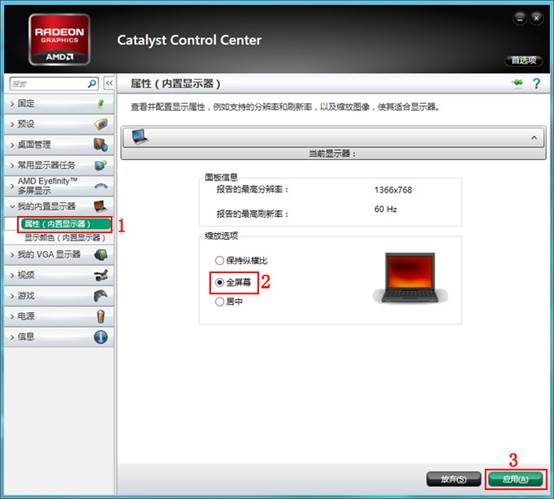Image resolution: width=554 pixels, height=499 pixels.
Task: Click the laptop icon in the display selector bar
Action: [139, 136]
